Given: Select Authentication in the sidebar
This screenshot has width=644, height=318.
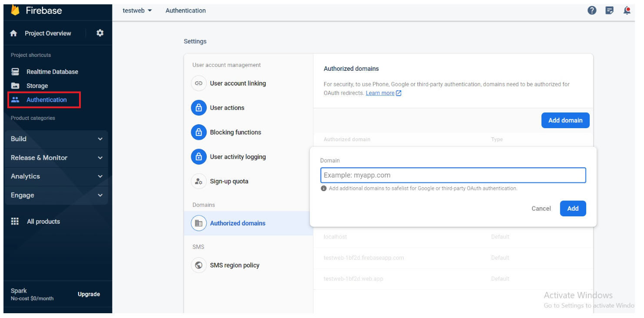Looking at the screenshot, I should point(46,99).
